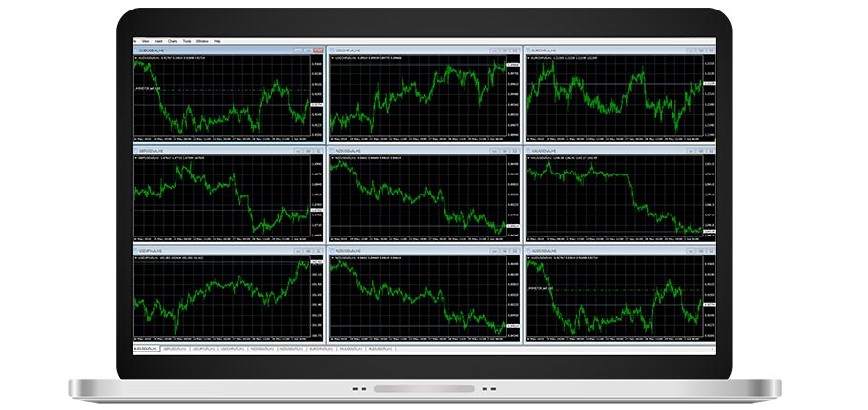Minimize the GBPUSD chart window

tap(298, 151)
